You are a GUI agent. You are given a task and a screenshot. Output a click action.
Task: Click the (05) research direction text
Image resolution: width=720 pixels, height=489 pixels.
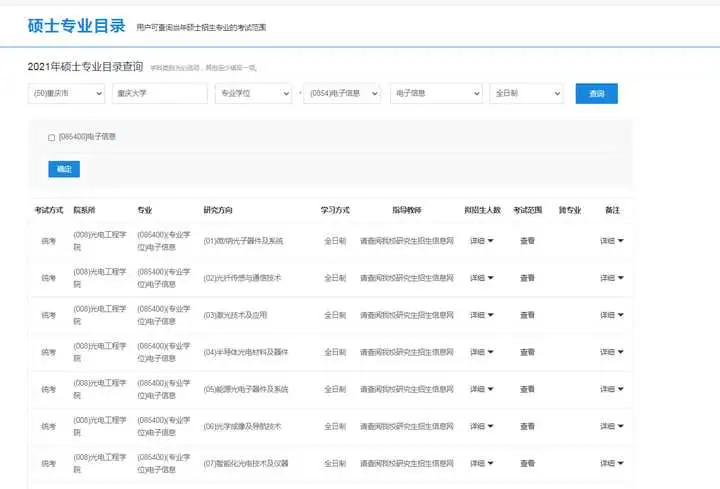click(x=246, y=389)
